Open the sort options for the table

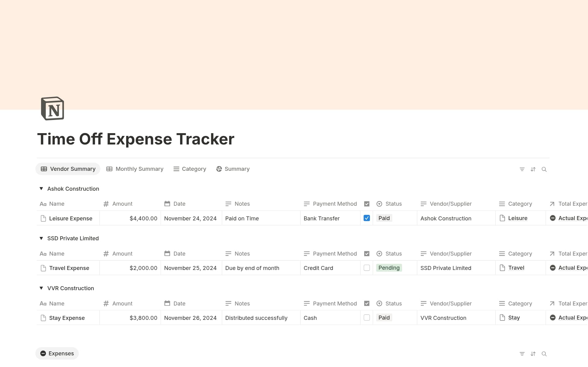tap(533, 169)
